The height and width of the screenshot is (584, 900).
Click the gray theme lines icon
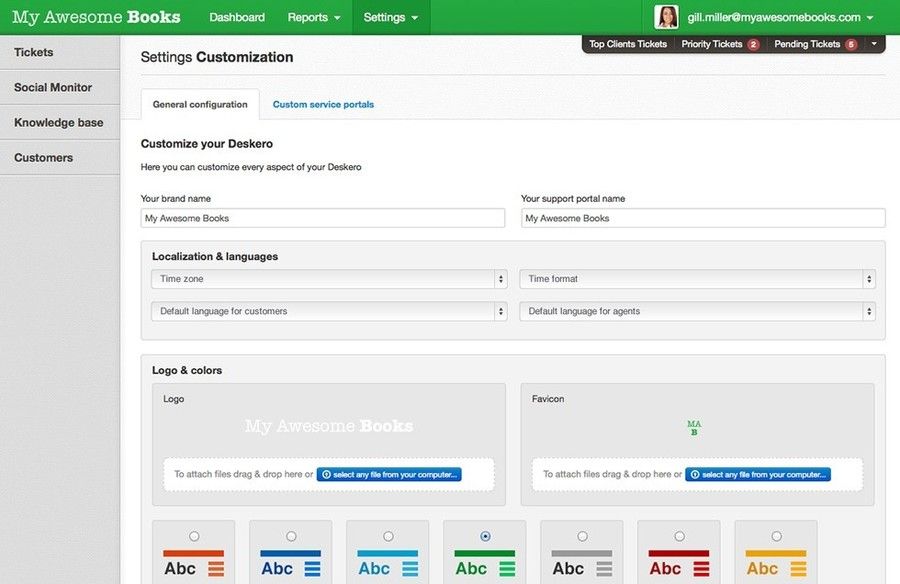pos(604,568)
